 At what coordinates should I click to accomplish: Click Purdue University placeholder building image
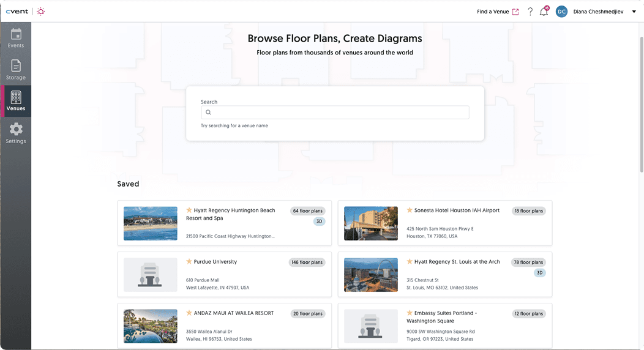pyautogui.click(x=151, y=275)
